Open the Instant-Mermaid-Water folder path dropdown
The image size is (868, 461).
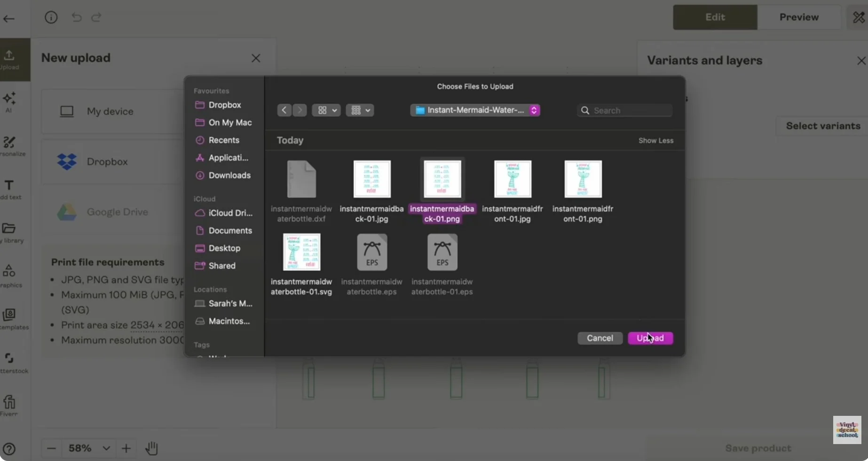[x=475, y=110]
